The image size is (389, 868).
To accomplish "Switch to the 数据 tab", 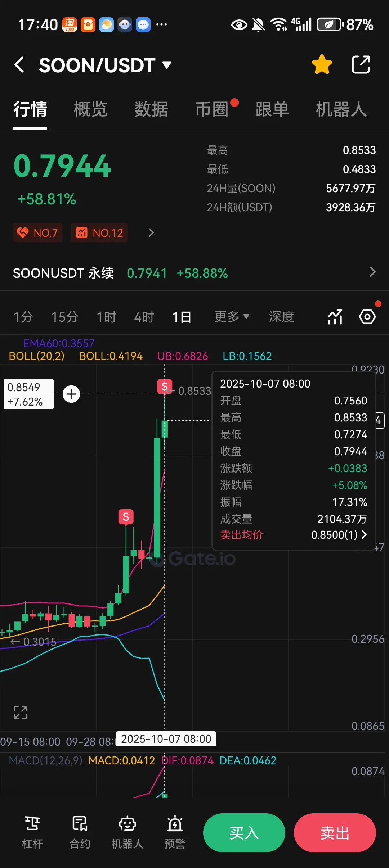I will point(151,109).
